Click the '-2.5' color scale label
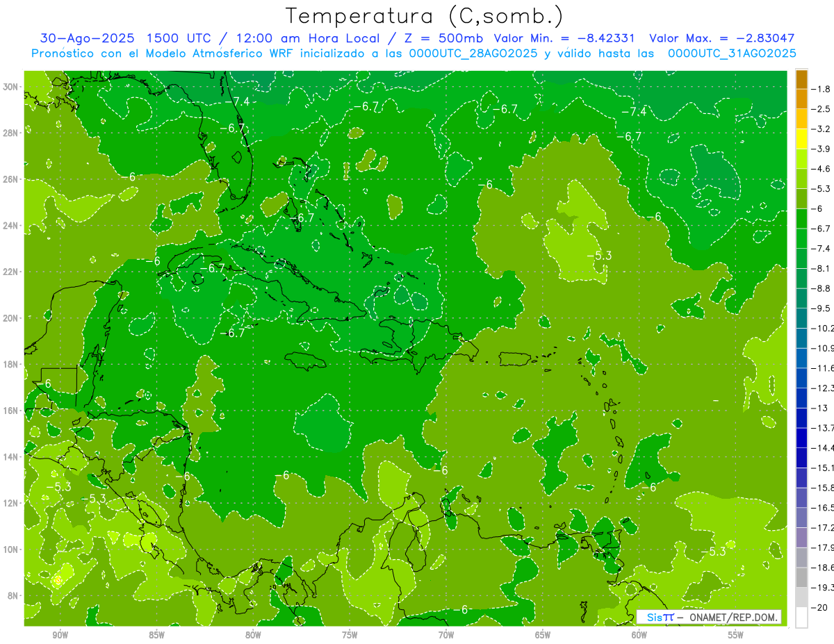 click(x=821, y=109)
